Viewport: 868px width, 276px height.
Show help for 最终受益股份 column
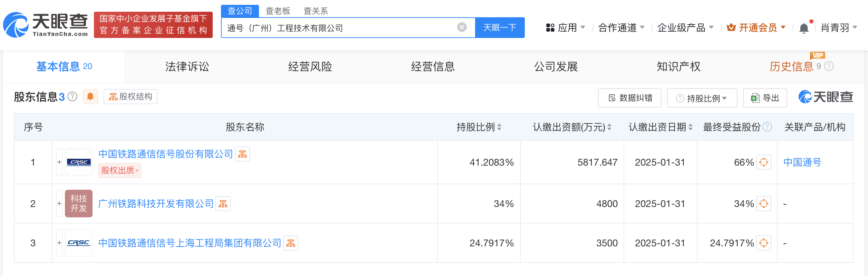pos(767,127)
